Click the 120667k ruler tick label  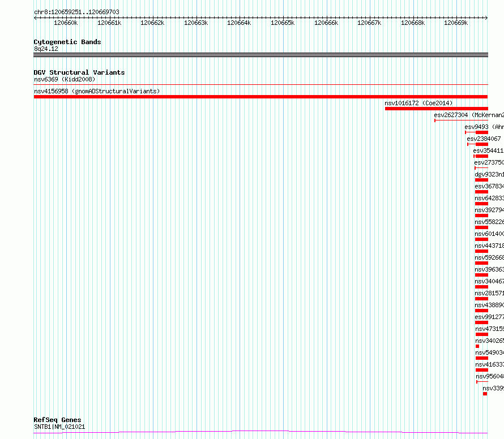click(369, 23)
